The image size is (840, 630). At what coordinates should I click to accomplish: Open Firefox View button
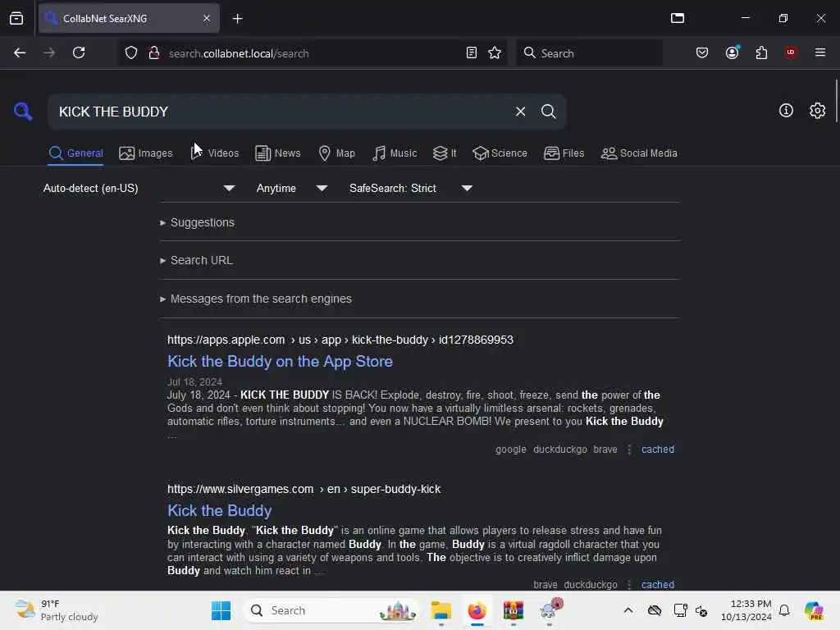(x=16, y=18)
